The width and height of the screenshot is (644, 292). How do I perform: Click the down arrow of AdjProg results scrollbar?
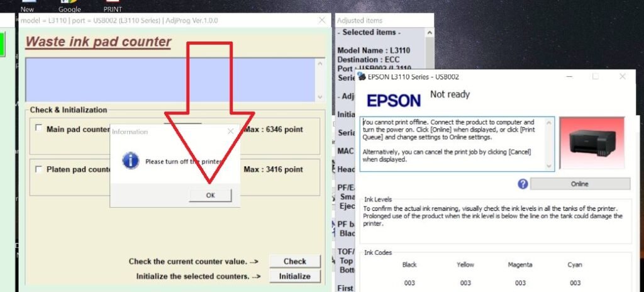[x=320, y=98]
